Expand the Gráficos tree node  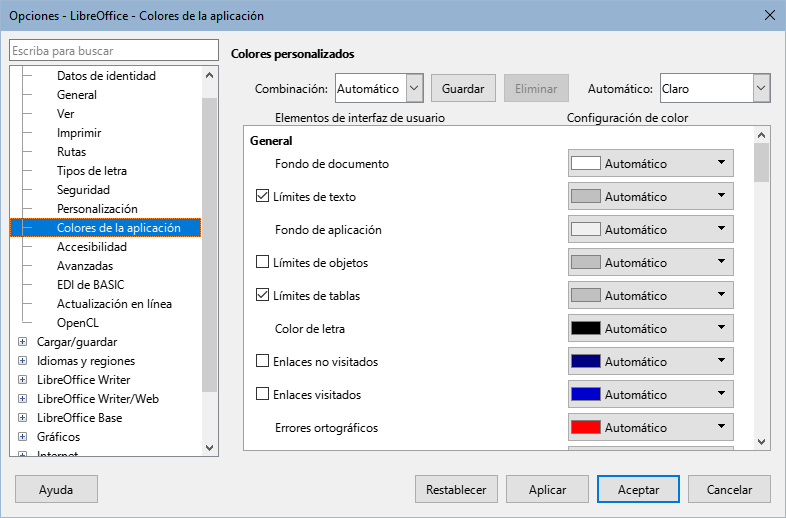pos(22,436)
